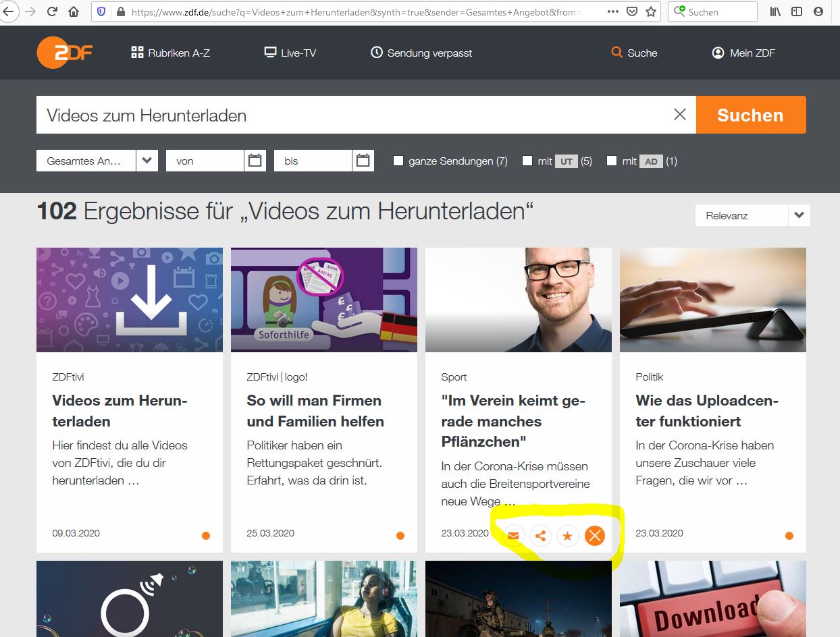Bookmark this page with star icon
Image resolution: width=840 pixels, height=637 pixels.
click(x=651, y=12)
